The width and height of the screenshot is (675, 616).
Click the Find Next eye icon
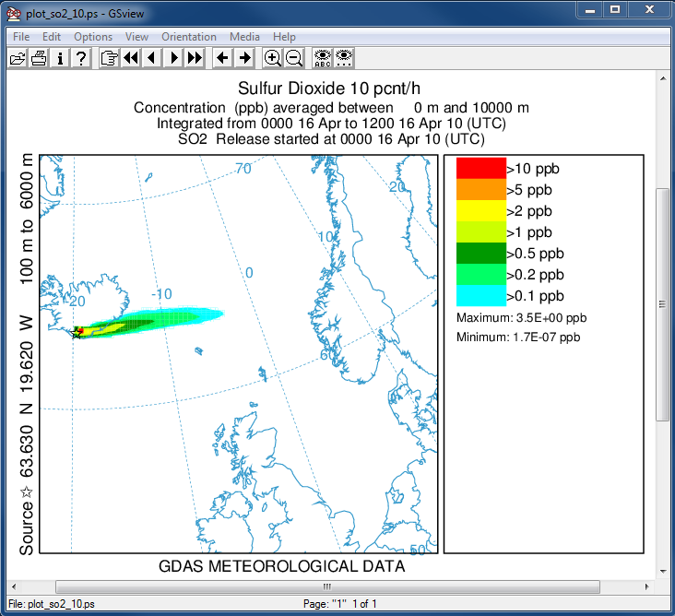[x=344, y=58]
